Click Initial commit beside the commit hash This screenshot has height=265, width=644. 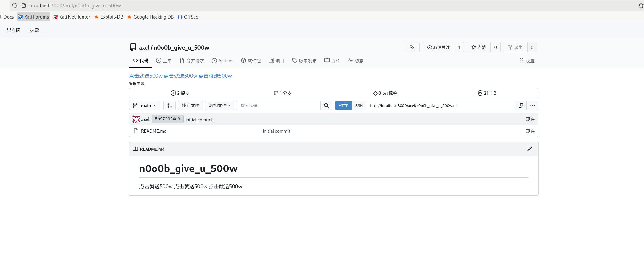tap(199, 120)
